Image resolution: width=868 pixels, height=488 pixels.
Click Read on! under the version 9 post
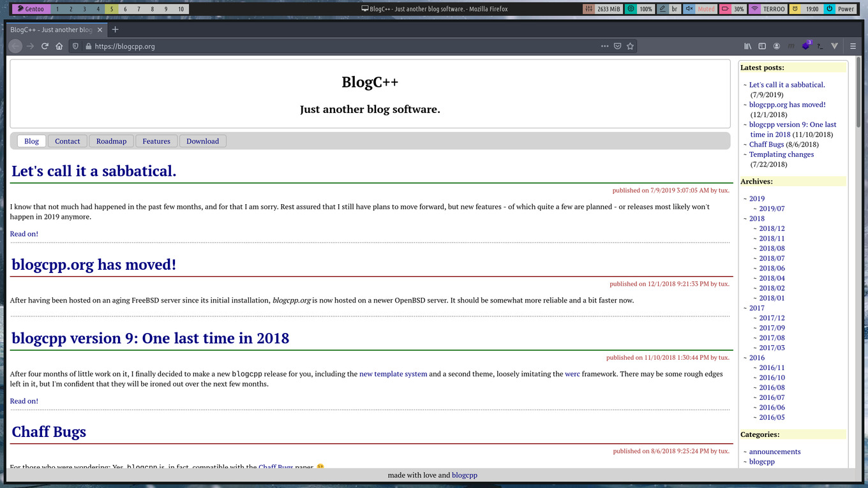(24, 401)
